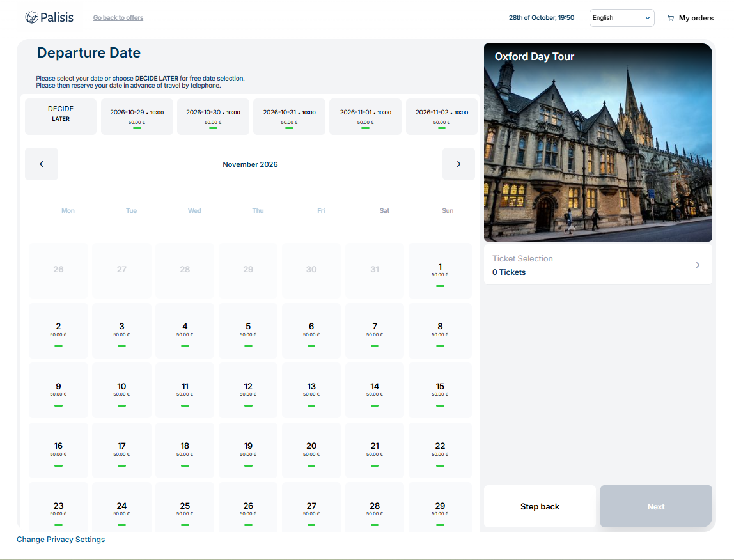Select November 5 in the calendar
Viewport: 734px width, 560px height.
click(248, 331)
